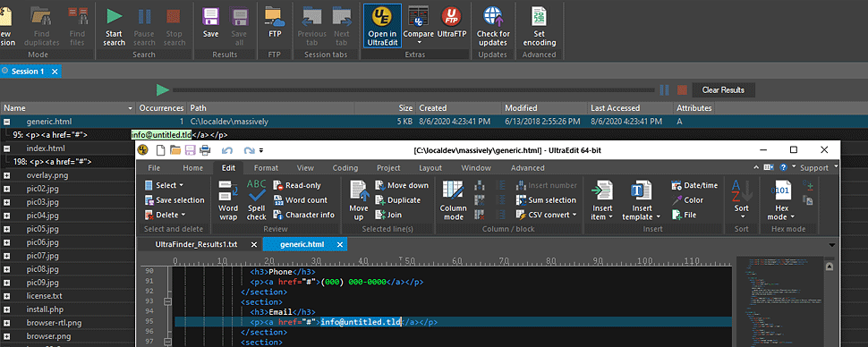The height and width of the screenshot is (347, 868).
Task: Click the green play button above results
Action: (162, 89)
